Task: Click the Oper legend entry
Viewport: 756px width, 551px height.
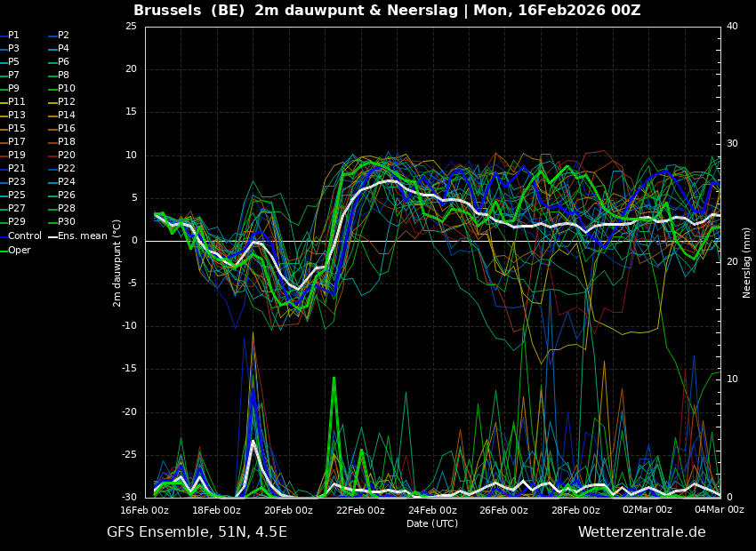Action: [x=20, y=251]
